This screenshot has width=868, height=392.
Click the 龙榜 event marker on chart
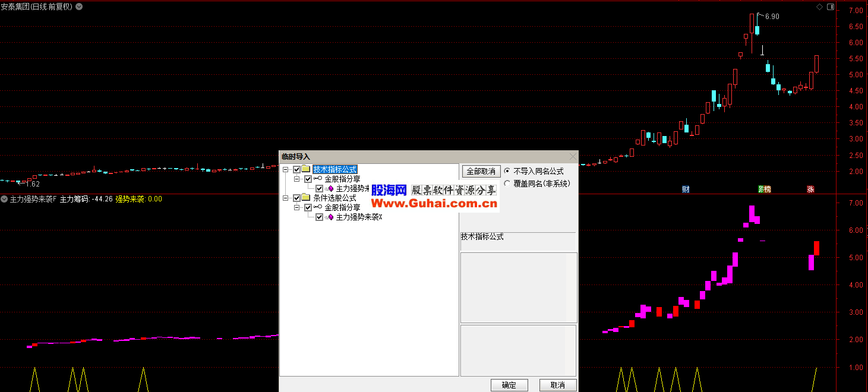click(x=765, y=189)
